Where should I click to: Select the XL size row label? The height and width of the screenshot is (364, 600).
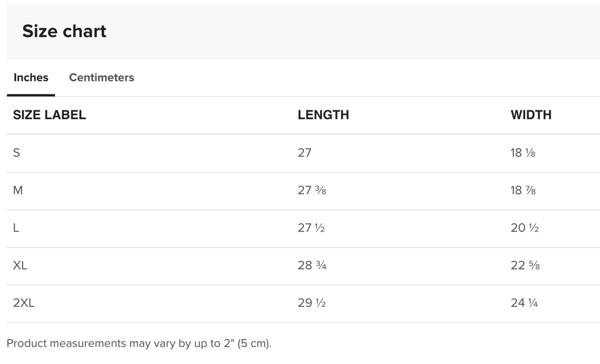coord(20,265)
